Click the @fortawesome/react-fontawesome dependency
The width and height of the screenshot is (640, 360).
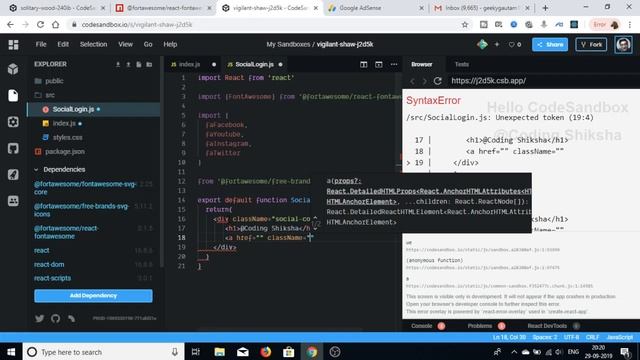(x=66, y=232)
